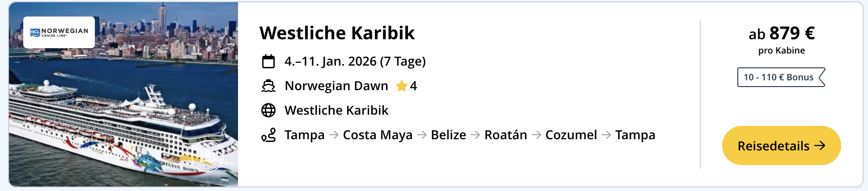
Task: Click Westliche Karibik region text beside globe
Action: [x=336, y=110]
